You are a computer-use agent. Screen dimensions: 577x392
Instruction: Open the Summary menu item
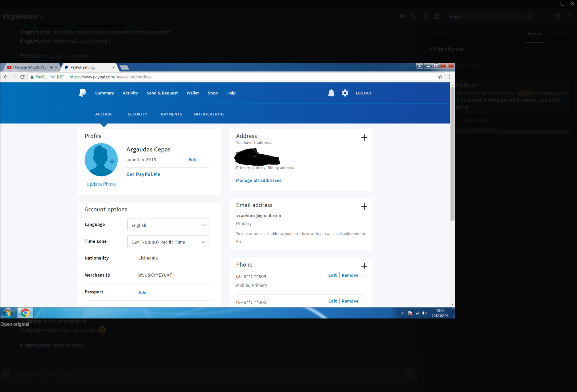(105, 93)
